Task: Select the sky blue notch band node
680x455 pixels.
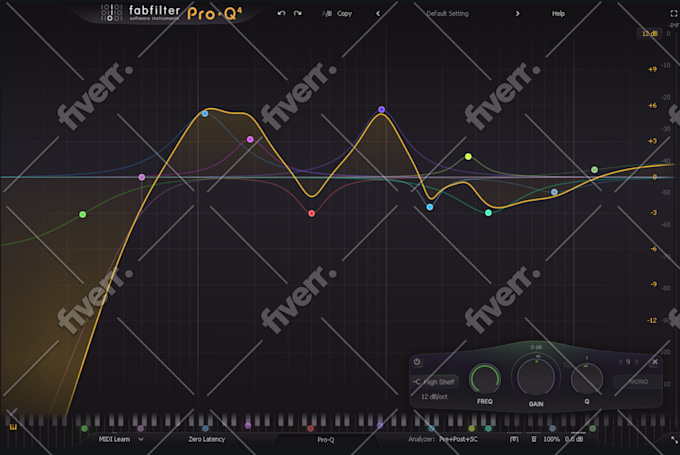Action: [430, 207]
